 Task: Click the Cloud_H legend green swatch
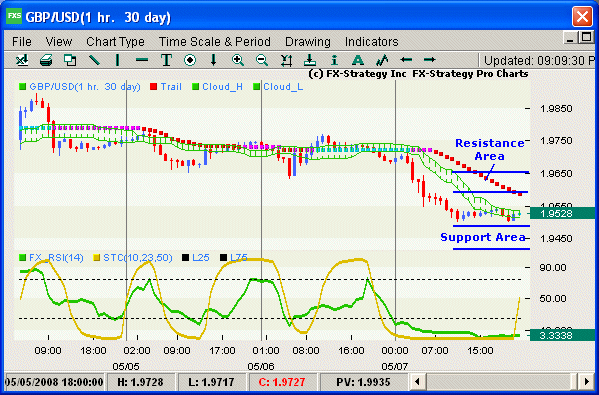click(196, 87)
